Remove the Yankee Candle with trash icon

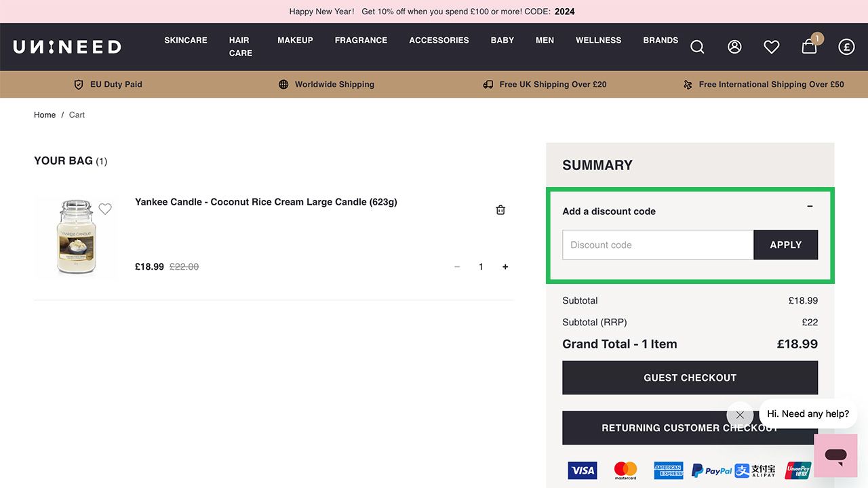click(500, 210)
